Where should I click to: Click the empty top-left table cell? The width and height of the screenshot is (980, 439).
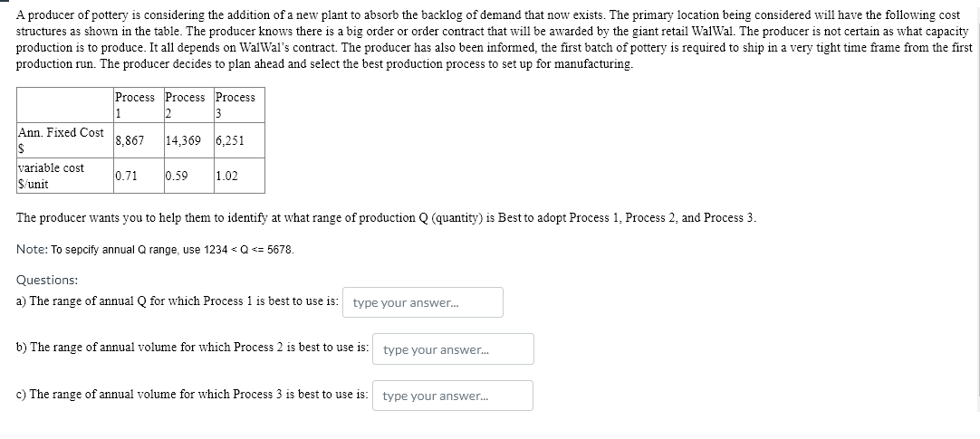(63, 104)
